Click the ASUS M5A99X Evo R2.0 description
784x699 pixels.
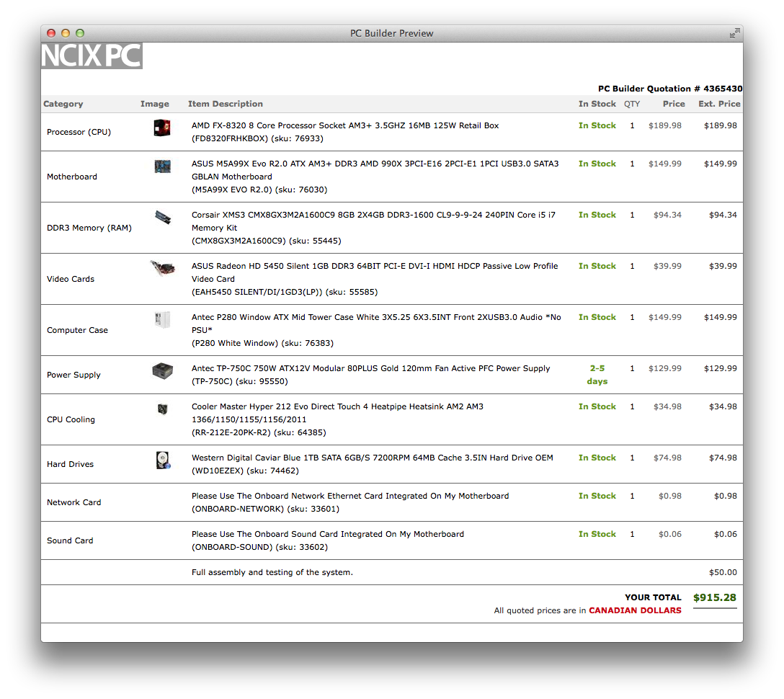pos(375,177)
